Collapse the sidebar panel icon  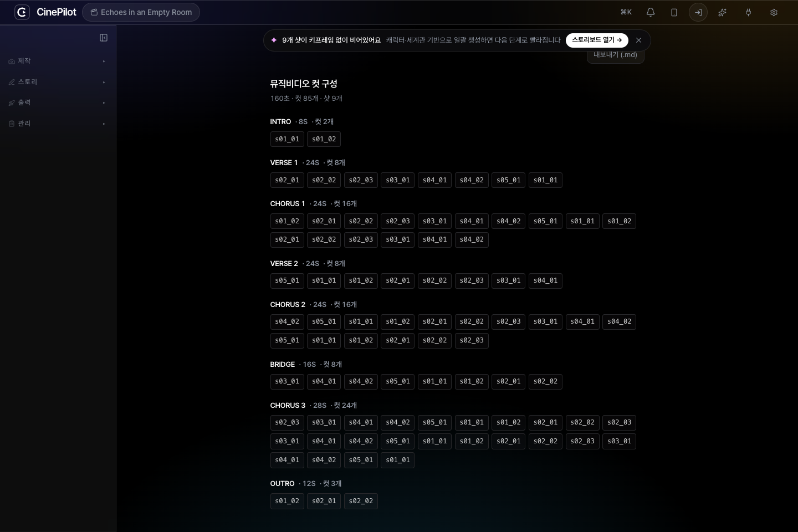click(104, 38)
